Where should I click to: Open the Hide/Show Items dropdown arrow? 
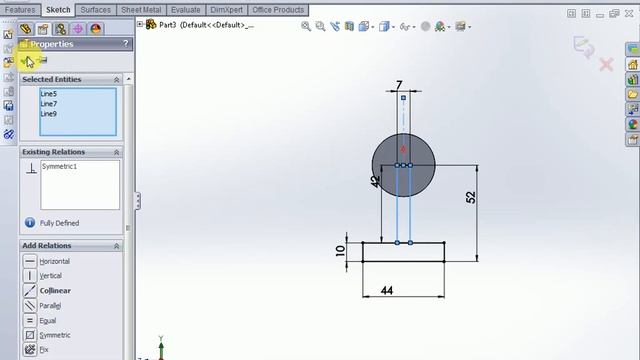pos(414,27)
